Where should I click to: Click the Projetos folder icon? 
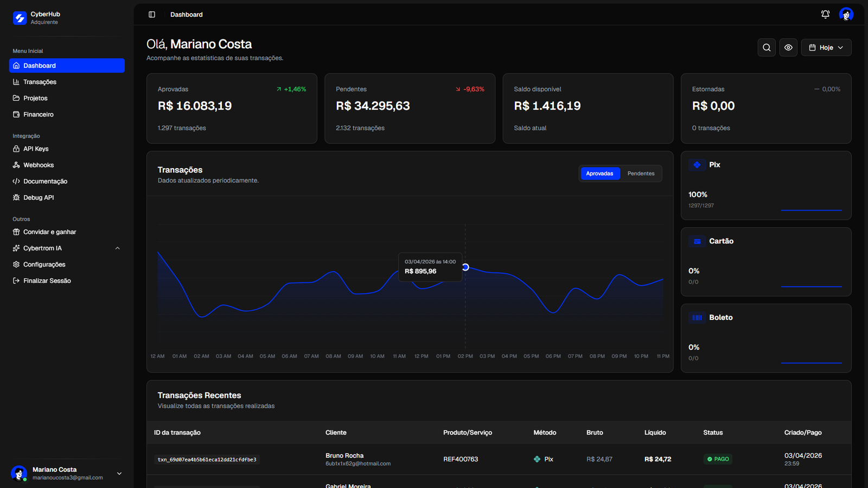pos(16,98)
